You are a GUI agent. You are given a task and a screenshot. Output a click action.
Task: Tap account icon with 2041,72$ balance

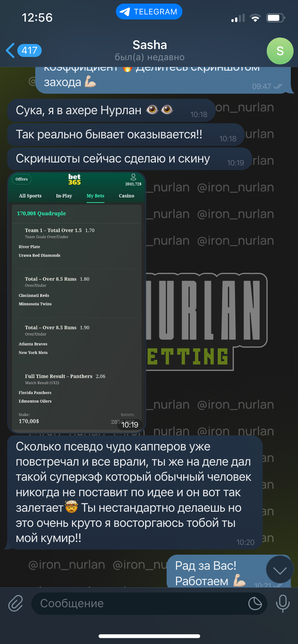[133, 179]
